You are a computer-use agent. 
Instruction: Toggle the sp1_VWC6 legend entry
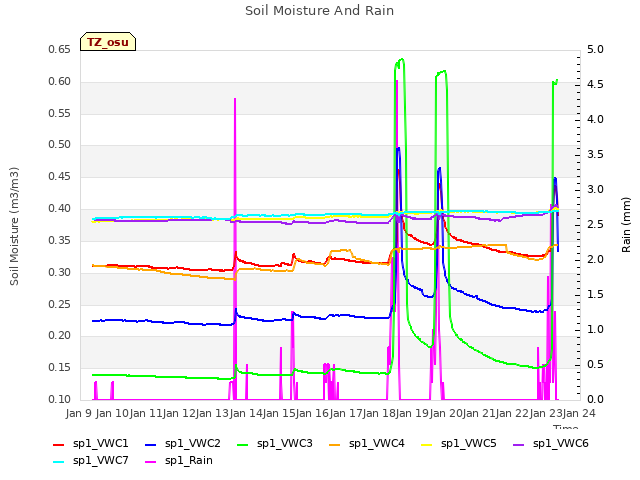click(x=551, y=444)
